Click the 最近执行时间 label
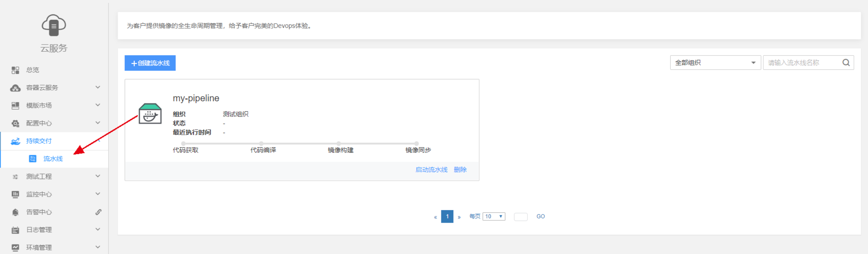 point(192,133)
